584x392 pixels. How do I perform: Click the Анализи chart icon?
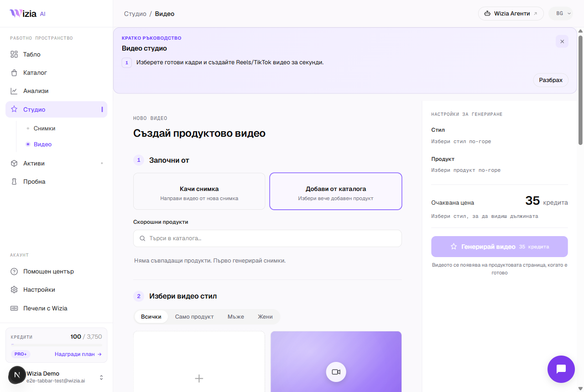14,91
